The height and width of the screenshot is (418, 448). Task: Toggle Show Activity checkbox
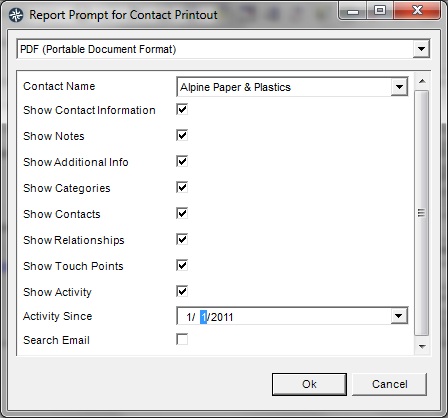[x=182, y=291]
